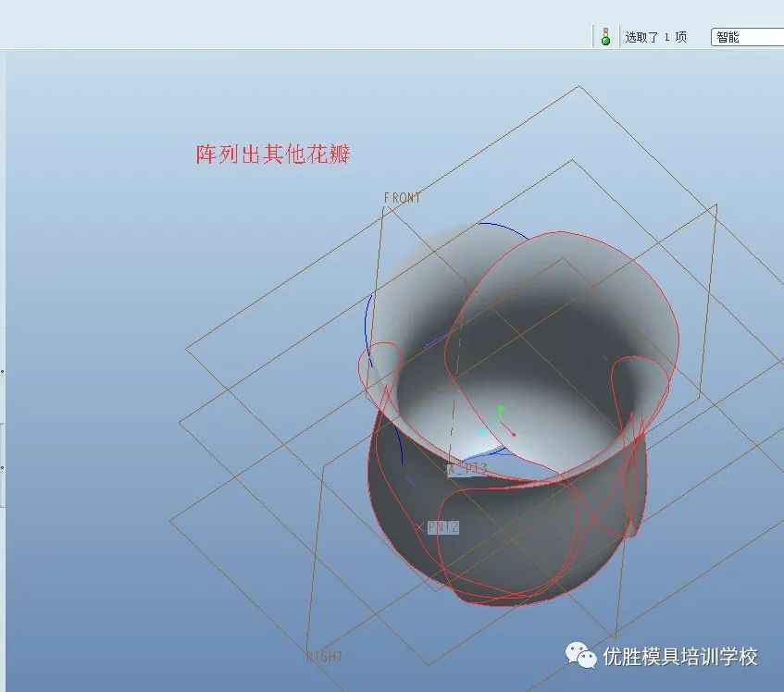
Task: Open the 智能 selection filter dropdown
Action: tap(747, 37)
